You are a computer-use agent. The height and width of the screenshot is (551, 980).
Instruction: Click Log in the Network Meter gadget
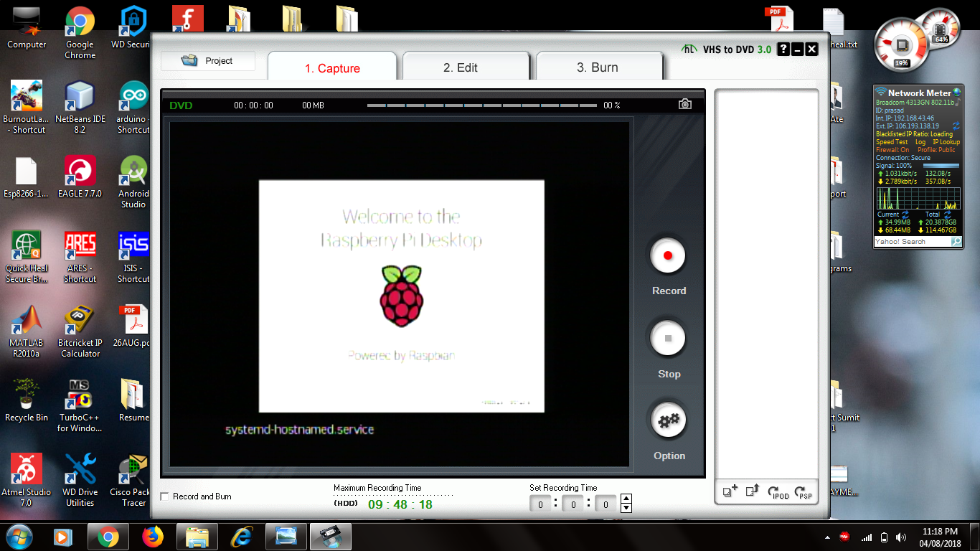click(x=920, y=142)
